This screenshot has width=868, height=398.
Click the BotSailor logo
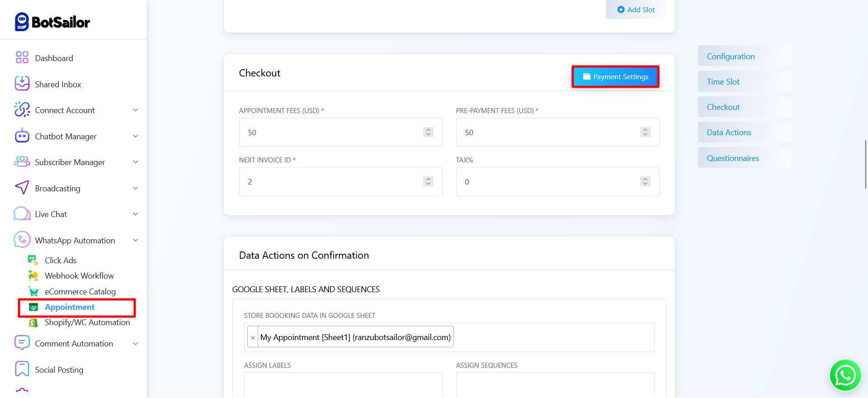(x=52, y=22)
